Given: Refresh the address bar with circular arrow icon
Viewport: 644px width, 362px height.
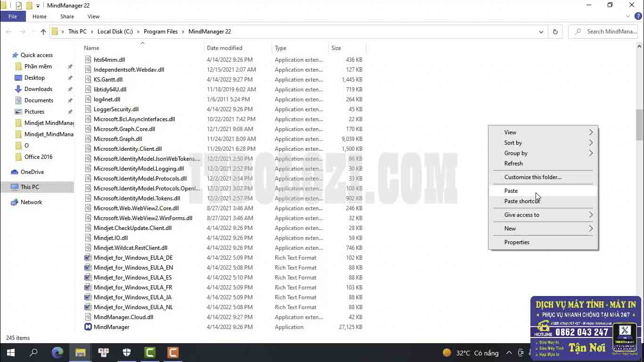Looking at the screenshot, I should click(x=555, y=32).
